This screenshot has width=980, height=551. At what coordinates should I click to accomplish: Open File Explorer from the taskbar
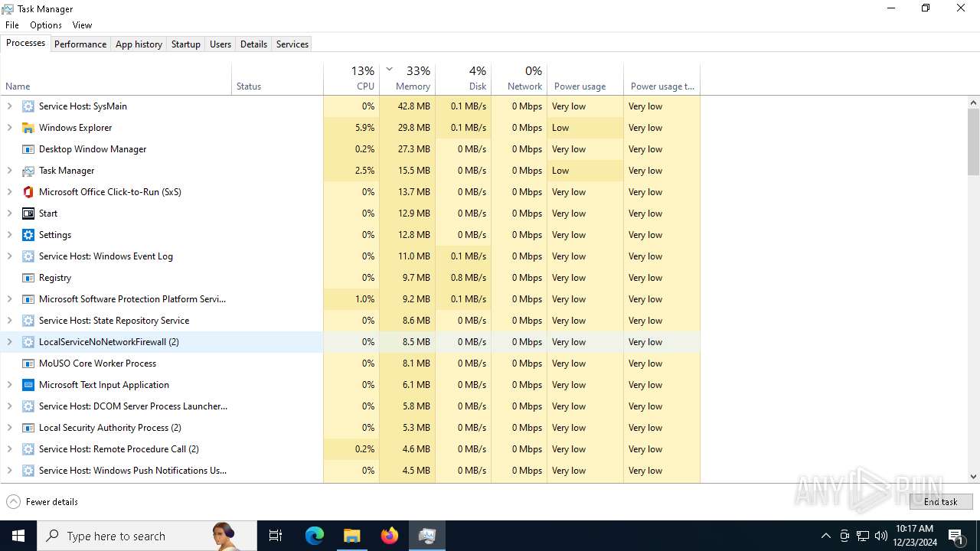352,536
